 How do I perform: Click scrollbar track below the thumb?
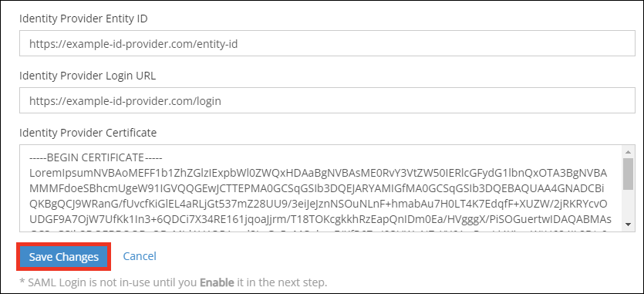[x=628, y=204]
